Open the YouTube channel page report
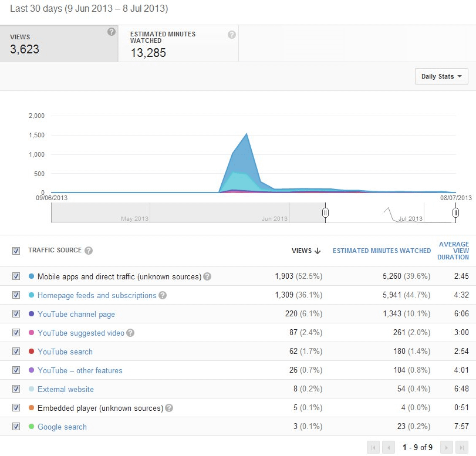The height and width of the screenshot is (456, 476). [x=76, y=313]
